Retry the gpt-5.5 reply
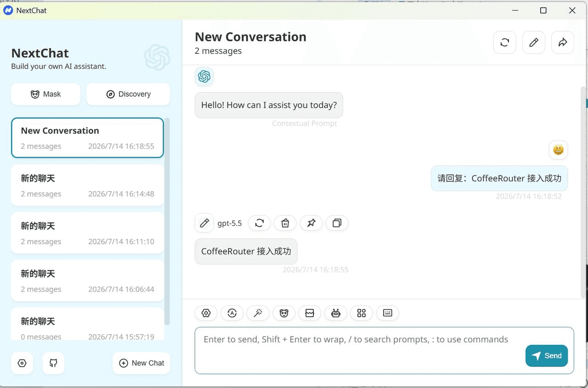Viewport: 588px width, 388px height. [x=260, y=223]
